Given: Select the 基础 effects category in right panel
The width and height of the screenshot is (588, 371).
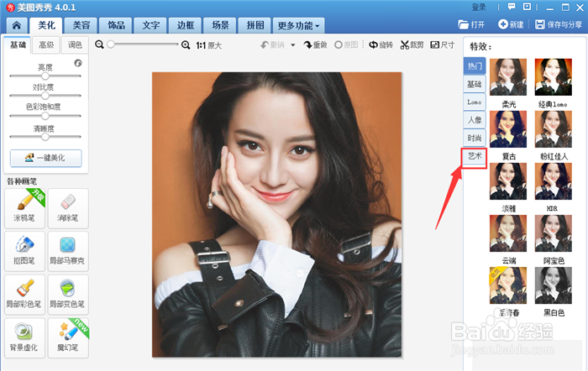Looking at the screenshot, I should (475, 84).
